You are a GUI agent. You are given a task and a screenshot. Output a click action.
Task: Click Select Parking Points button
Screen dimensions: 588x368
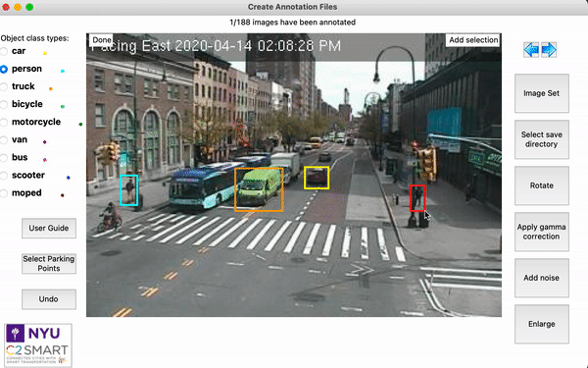(49, 263)
